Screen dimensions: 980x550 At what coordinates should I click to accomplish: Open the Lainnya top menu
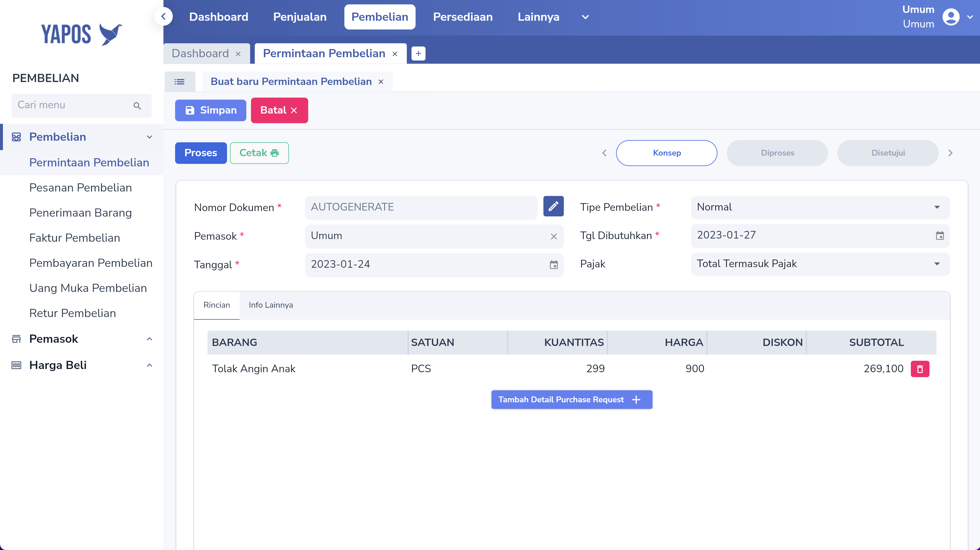(x=538, y=17)
